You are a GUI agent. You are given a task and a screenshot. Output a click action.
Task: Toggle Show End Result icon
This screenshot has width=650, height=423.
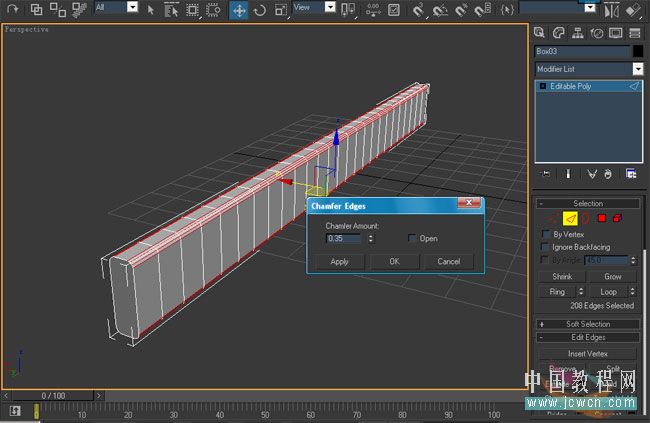coord(568,174)
